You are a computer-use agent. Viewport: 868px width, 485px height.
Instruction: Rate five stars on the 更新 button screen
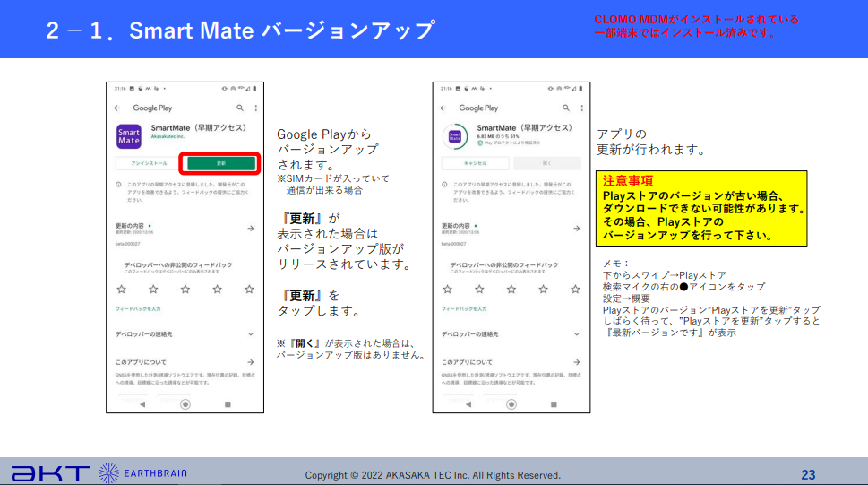pyautogui.click(x=250, y=290)
